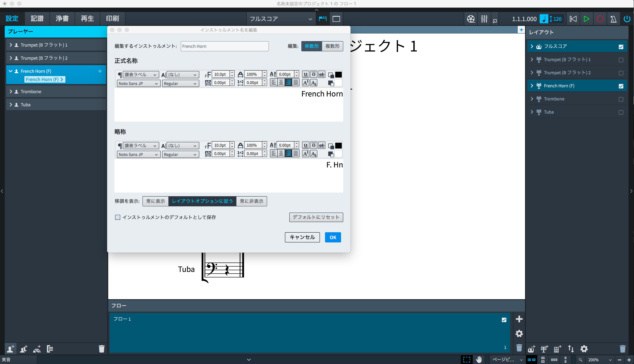Show the Mixer window
This screenshot has width=634, height=364.
tap(484, 19)
